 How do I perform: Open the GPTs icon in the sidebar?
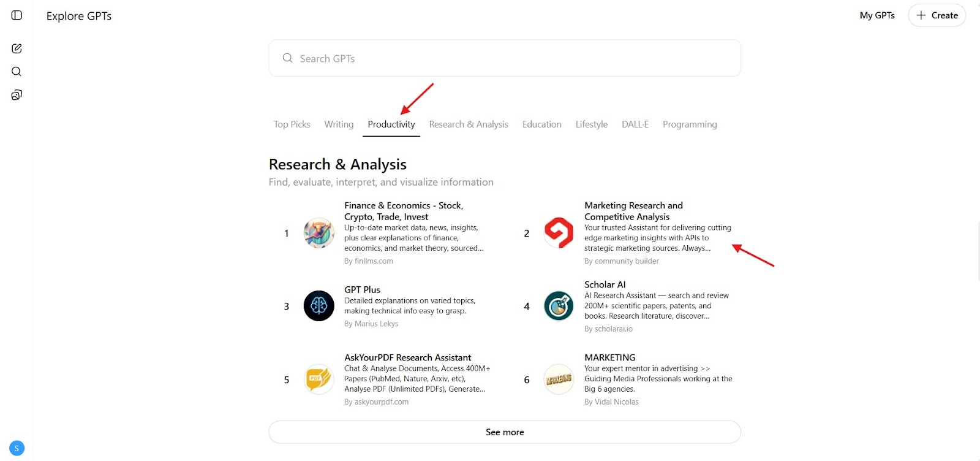point(17,95)
